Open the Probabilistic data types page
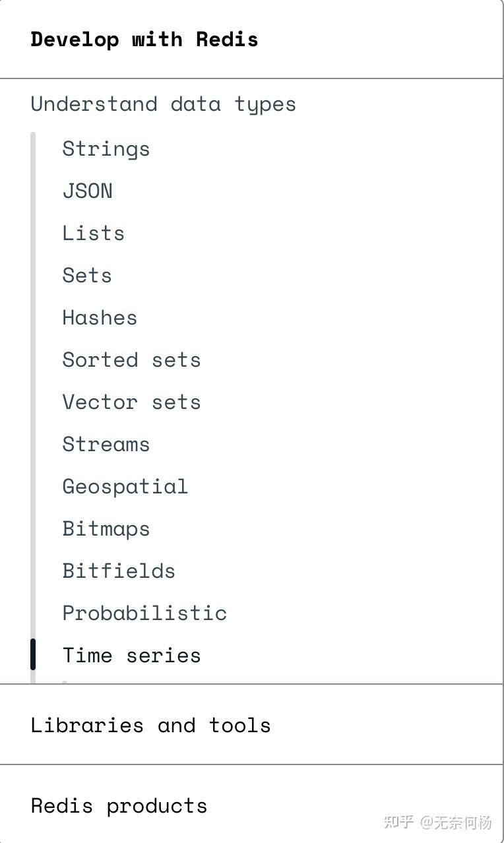 coord(144,613)
